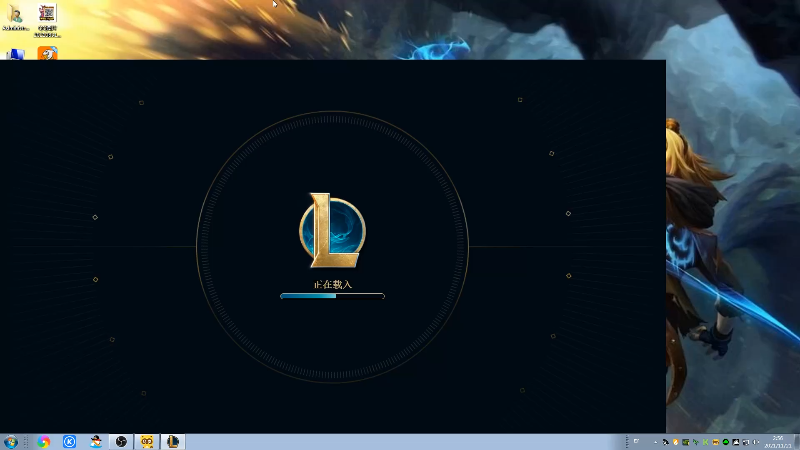The image size is (800, 450).
Task: Launch the colorful pinwheel browser in taskbar
Action: tap(44, 441)
